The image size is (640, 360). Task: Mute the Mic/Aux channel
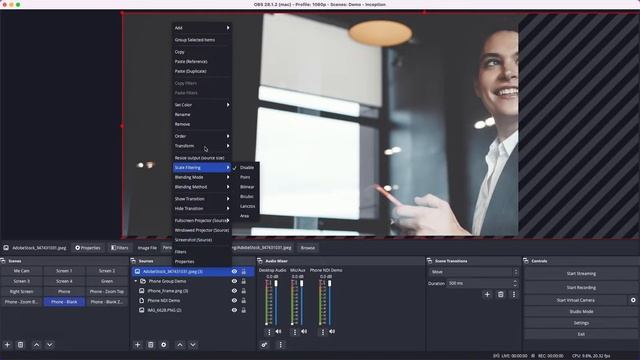(304, 332)
